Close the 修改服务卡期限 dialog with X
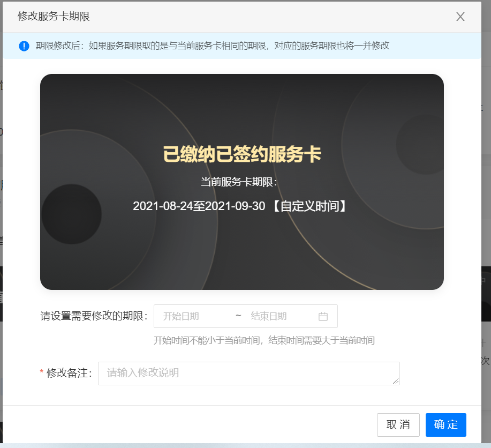The width and height of the screenshot is (491, 448). 460,17
